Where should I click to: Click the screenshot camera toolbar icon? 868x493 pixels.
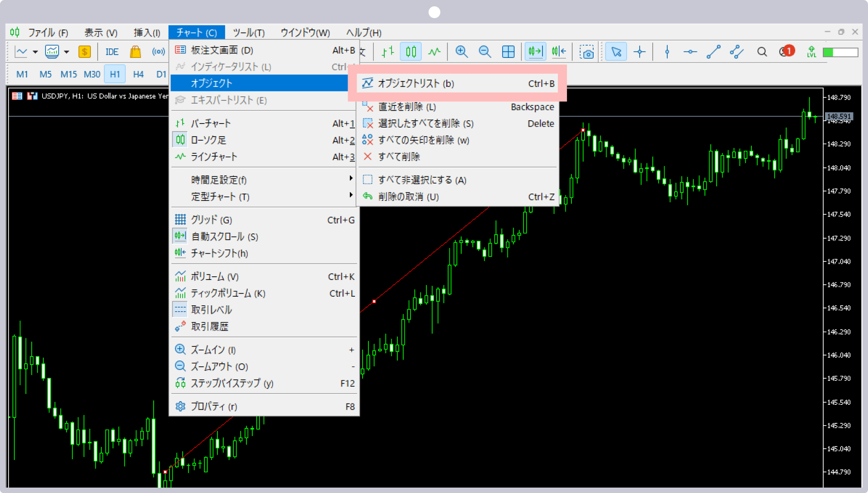pyautogui.click(x=587, y=52)
